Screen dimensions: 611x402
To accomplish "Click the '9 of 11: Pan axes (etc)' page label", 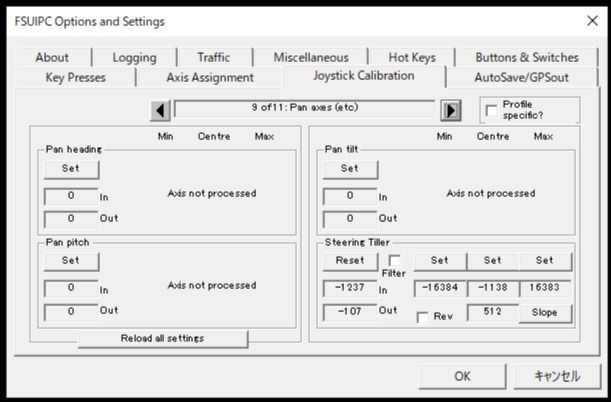I will (x=305, y=108).
